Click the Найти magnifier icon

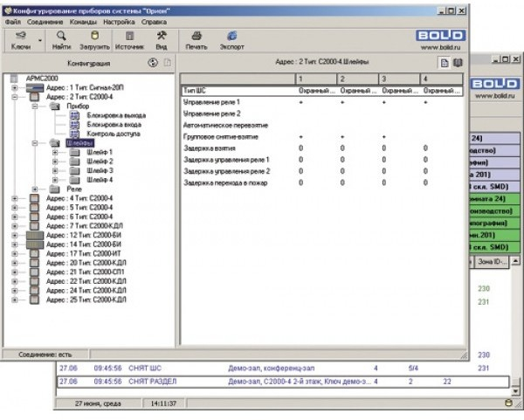pos(61,36)
